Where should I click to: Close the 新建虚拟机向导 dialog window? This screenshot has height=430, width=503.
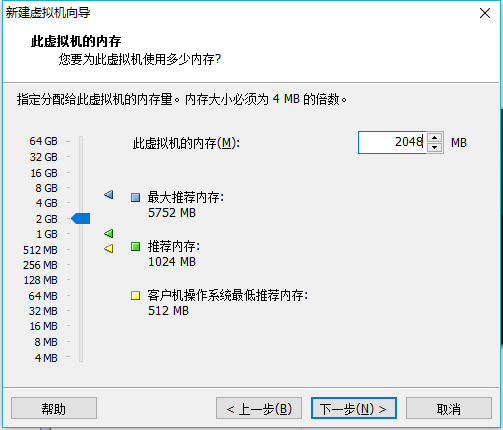pos(485,13)
